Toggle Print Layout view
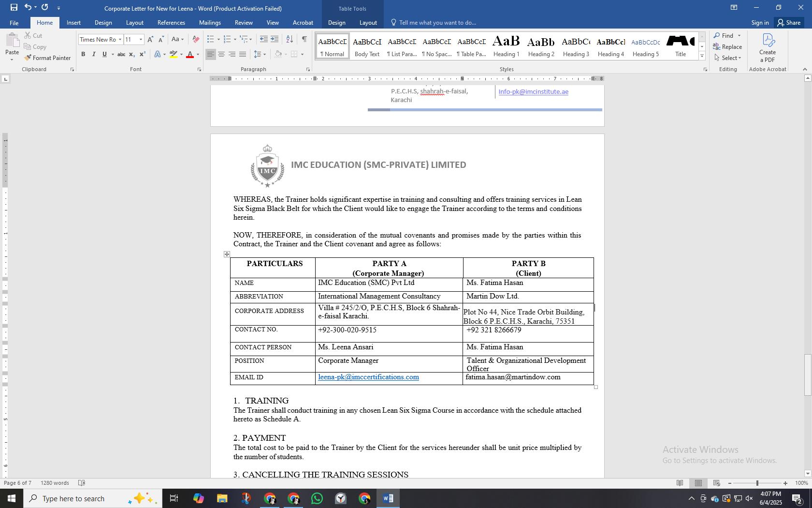812x508 pixels. point(698,483)
